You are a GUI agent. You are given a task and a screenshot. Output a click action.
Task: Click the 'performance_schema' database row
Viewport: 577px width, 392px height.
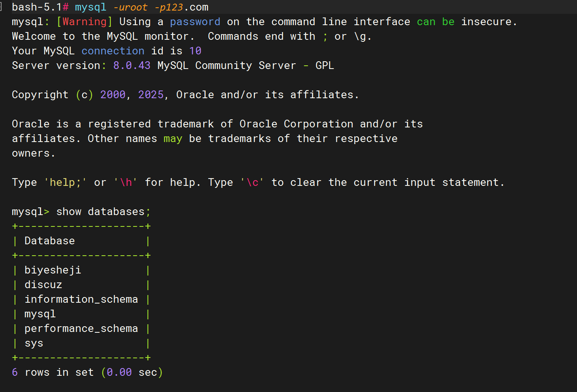click(x=81, y=329)
